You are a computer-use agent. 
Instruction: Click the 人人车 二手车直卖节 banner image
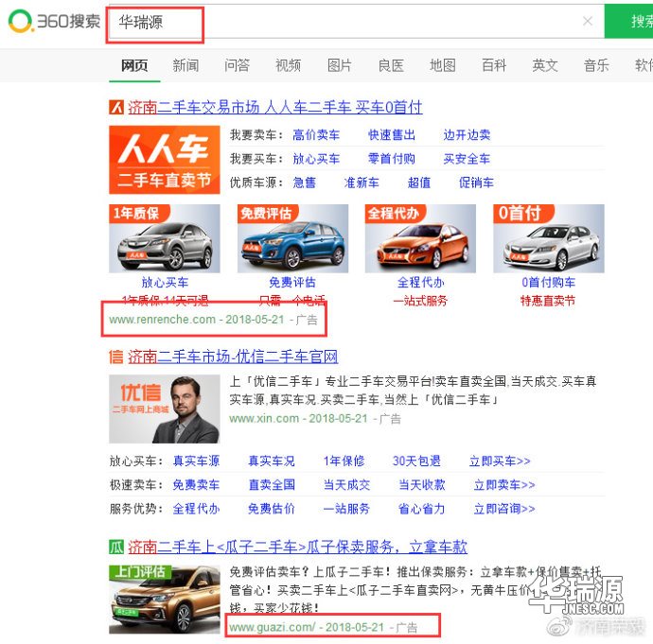pos(165,160)
